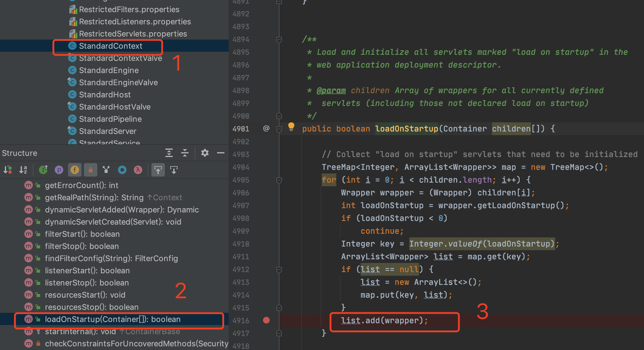Expand all nodes in the Structure panel

click(169, 153)
